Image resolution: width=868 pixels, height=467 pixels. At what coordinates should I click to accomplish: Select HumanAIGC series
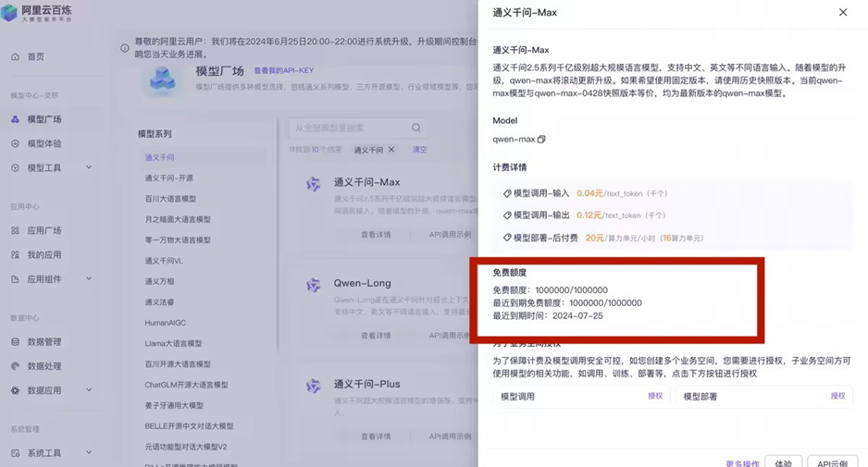tap(166, 323)
